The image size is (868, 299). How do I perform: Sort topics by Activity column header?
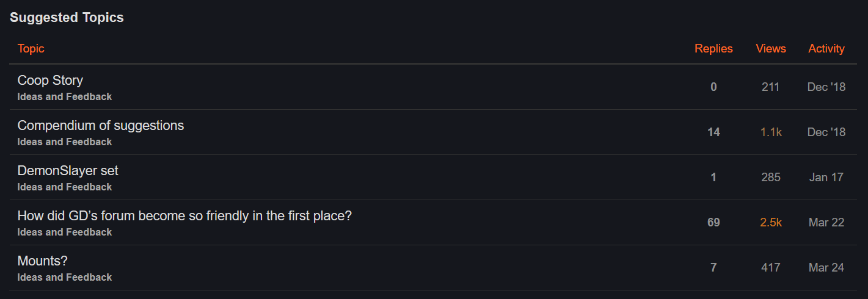(x=826, y=49)
